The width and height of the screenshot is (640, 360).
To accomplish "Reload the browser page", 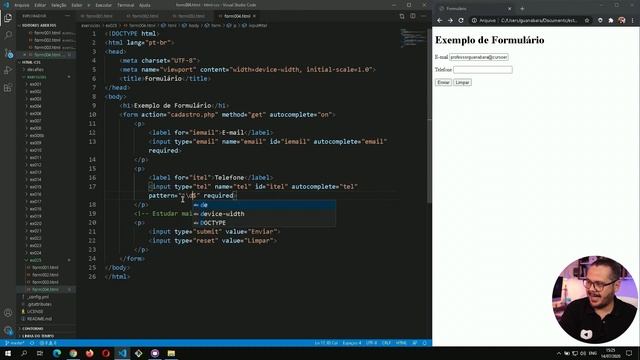I will [461, 20].
